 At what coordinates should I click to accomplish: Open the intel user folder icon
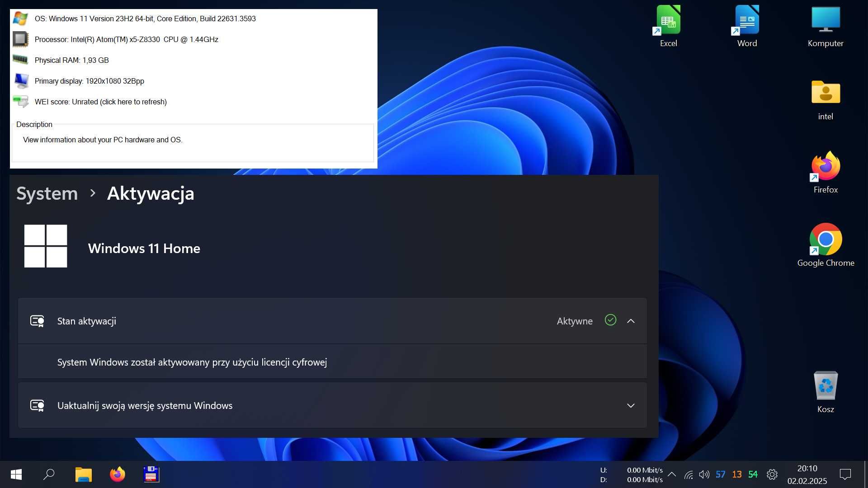click(826, 99)
